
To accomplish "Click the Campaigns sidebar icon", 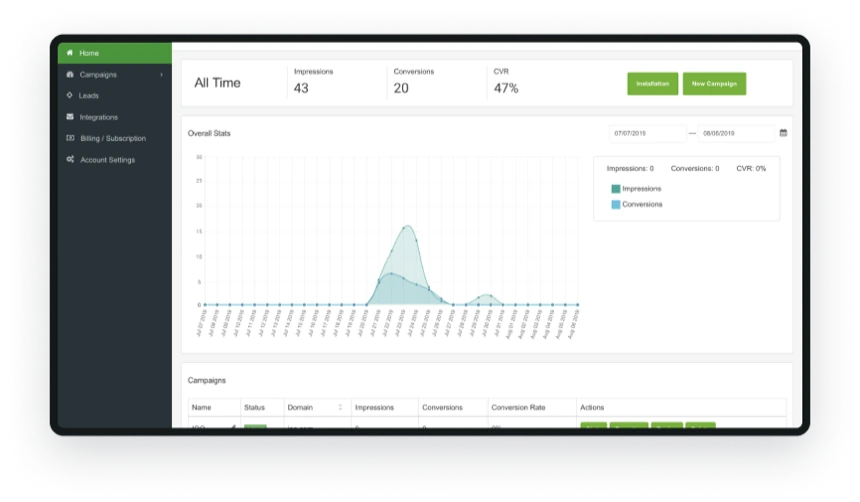I will (x=70, y=74).
